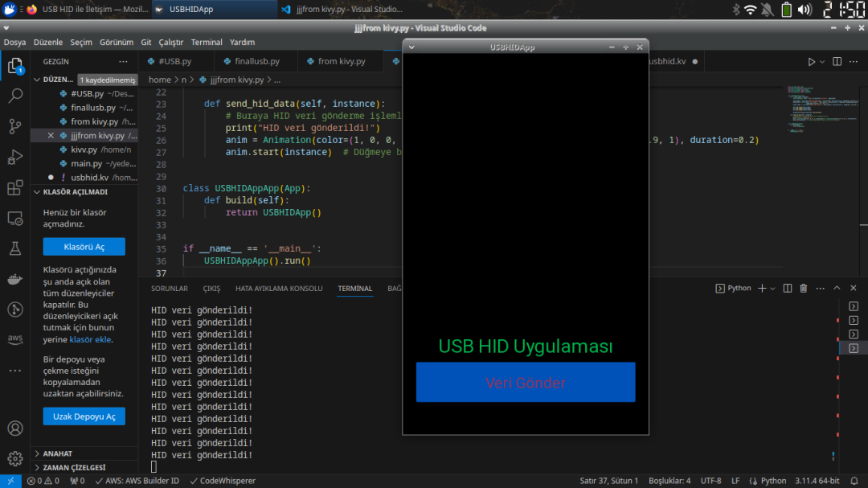
Task: Open the Extensions view
Action: click(x=15, y=187)
